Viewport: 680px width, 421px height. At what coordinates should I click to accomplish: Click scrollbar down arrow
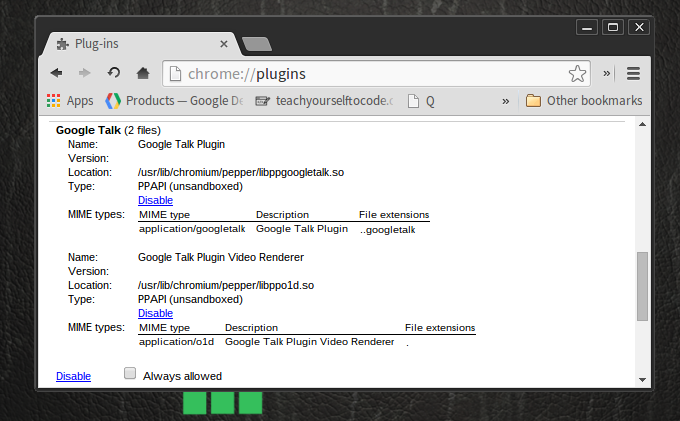pyautogui.click(x=642, y=380)
